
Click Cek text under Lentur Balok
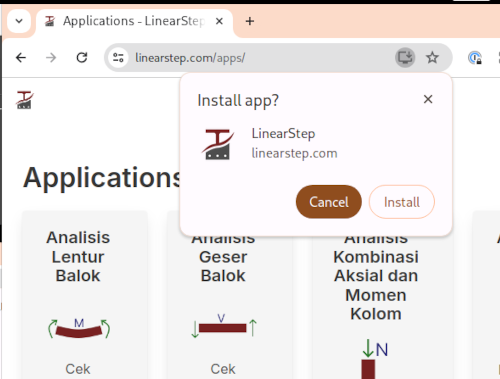click(78, 369)
